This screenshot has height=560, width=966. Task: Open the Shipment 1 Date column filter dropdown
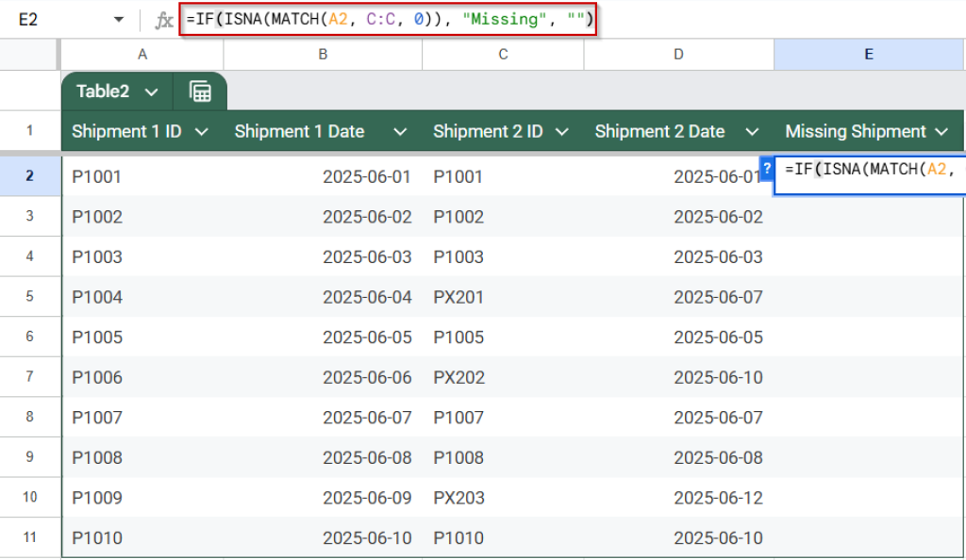click(x=402, y=132)
